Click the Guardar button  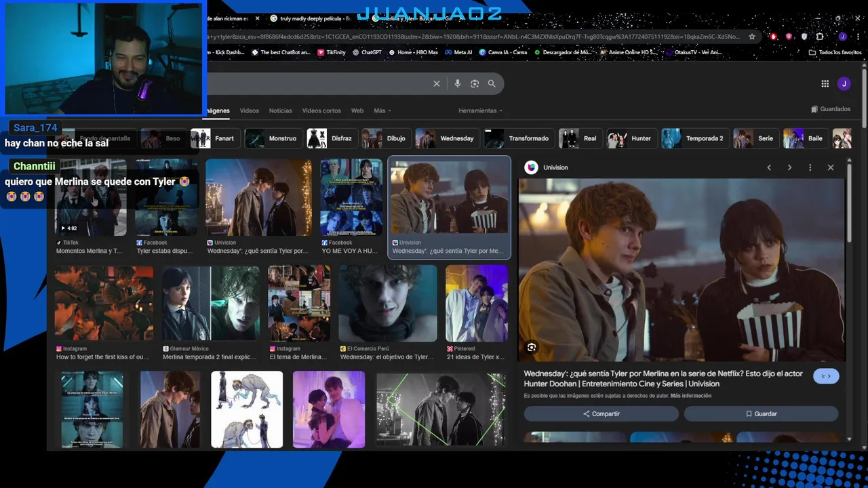(x=761, y=413)
